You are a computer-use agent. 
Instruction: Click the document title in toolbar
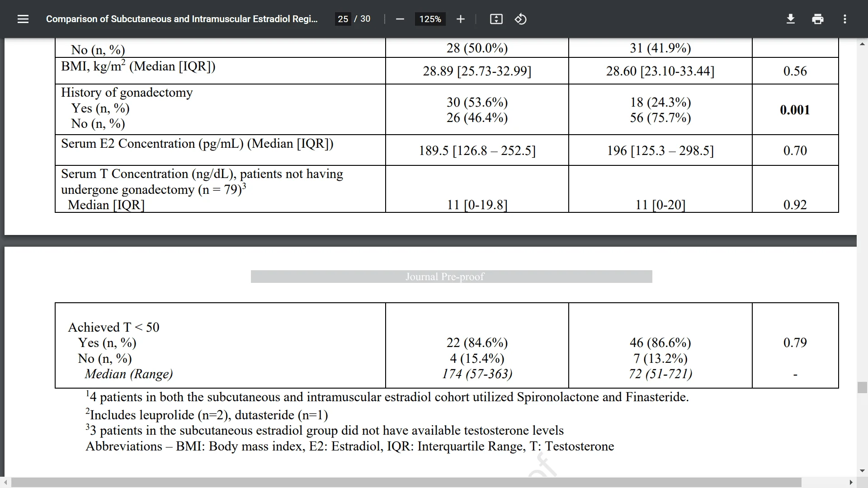point(182,19)
